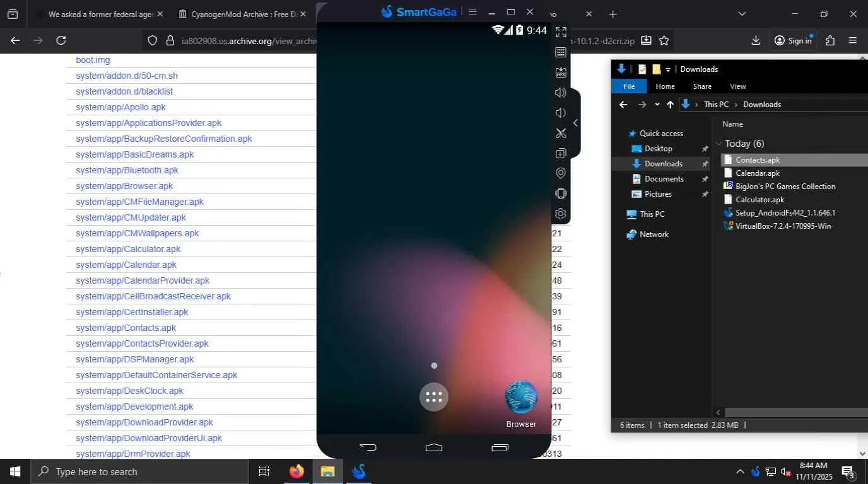Select Desktop in Explorer sidebar
This screenshot has height=484, width=868.
coord(658,149)
